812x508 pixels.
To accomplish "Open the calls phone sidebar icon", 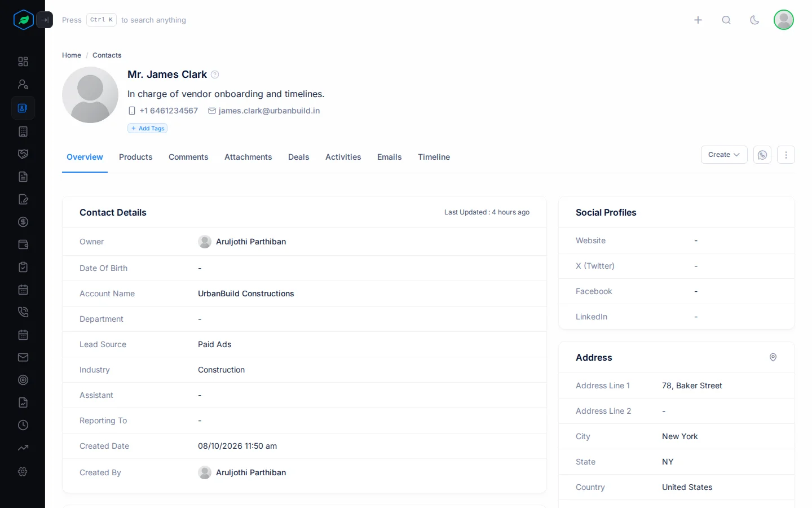I will point(23,312).
